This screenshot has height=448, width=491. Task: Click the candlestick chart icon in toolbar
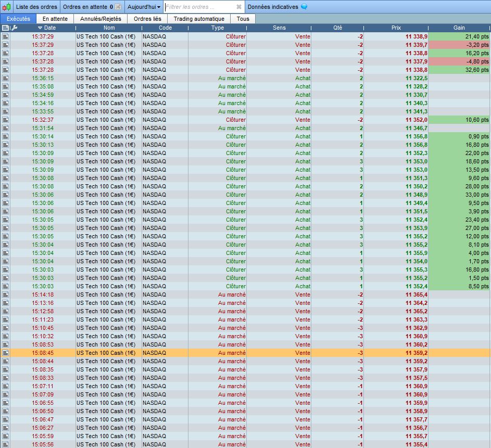coord(6,7)
